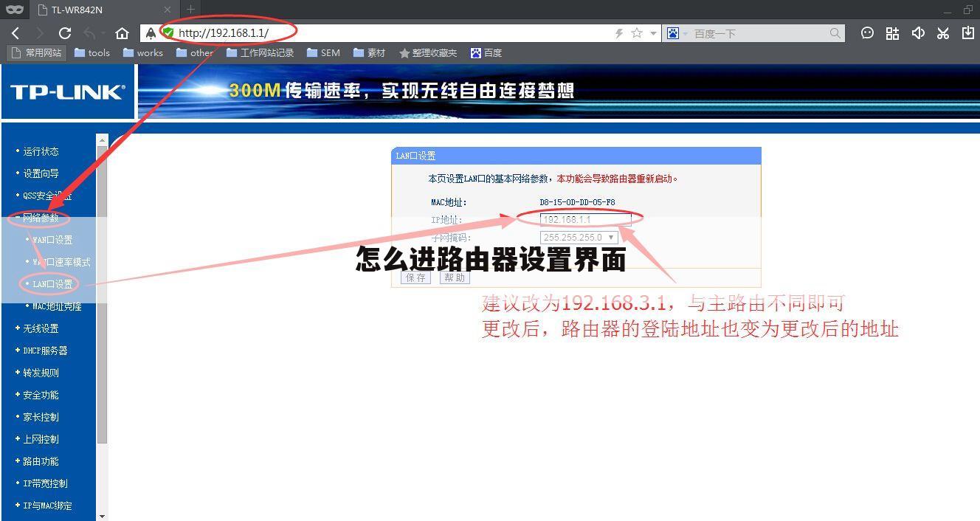Click the browser back arrow
Image resolution: width=980 pixels, height=521 pixels.
(15, 33)
